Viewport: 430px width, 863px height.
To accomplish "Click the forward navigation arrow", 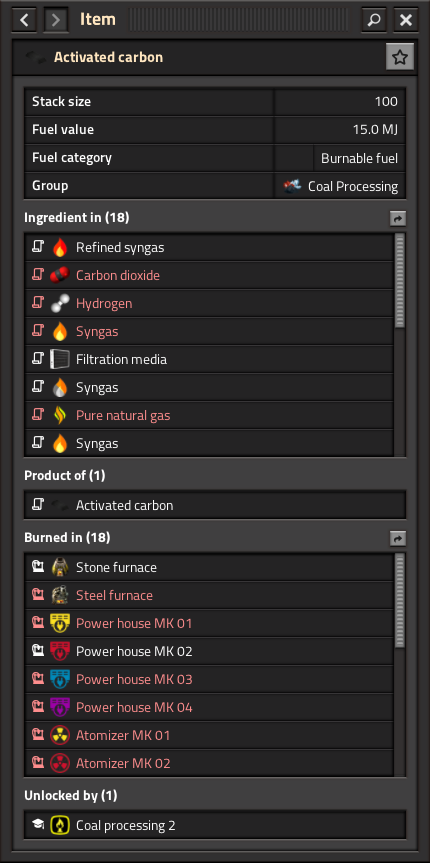I will 56,20.
